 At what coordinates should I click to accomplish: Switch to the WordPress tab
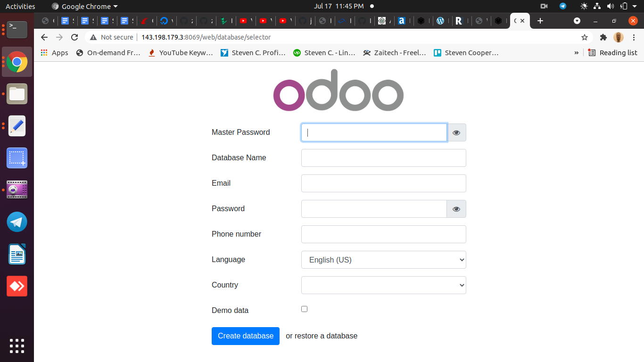[x=440, y=21]
